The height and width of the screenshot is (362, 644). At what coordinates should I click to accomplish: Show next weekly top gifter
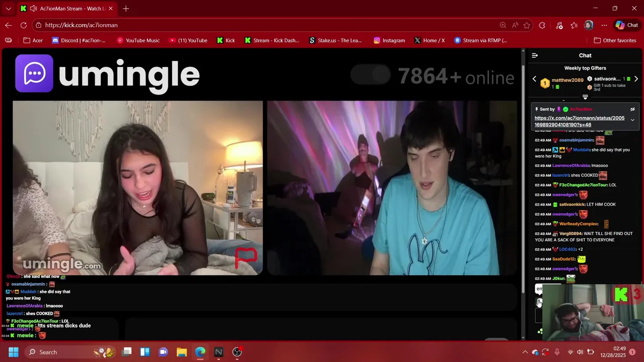tap(636, 79)
